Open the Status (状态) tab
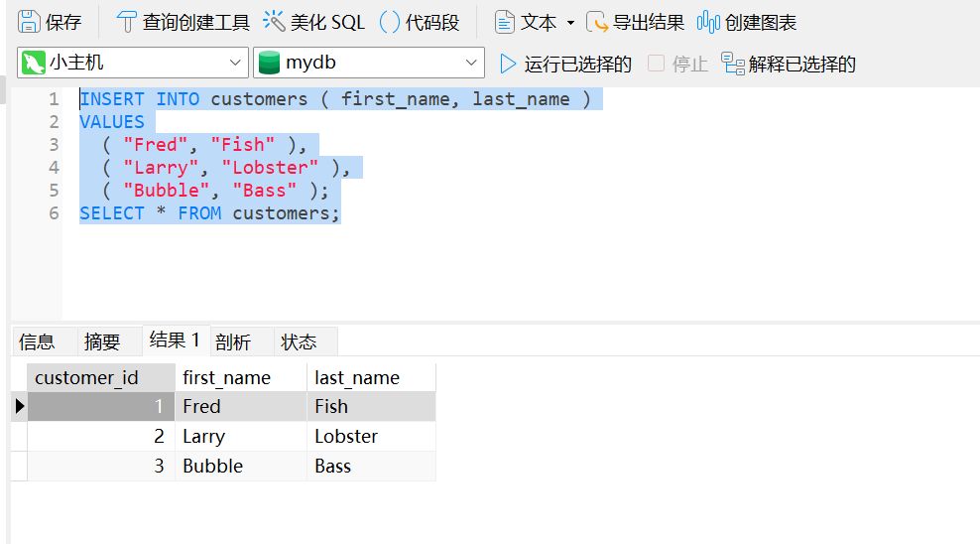The width and height of the screenshot is (980, 544). [299, 342]
